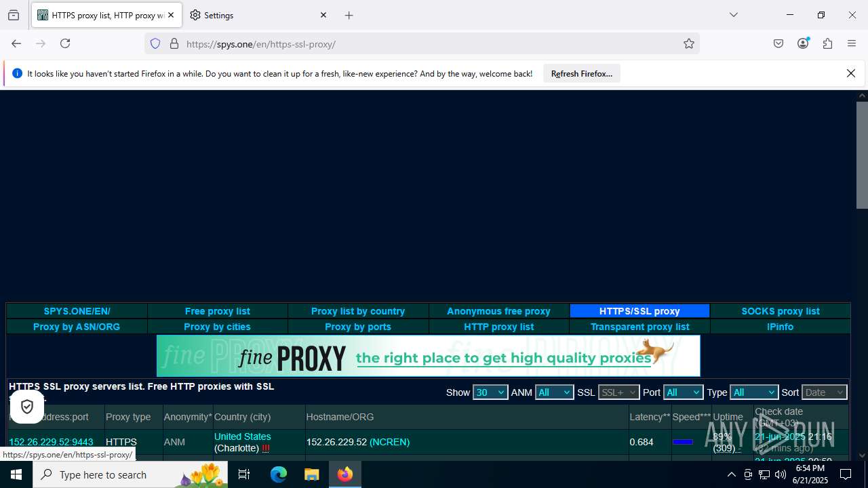Viewport: 868px width, 488px height.
Task: Open Firefox application hamburger menu
Action: click(852, 43)
